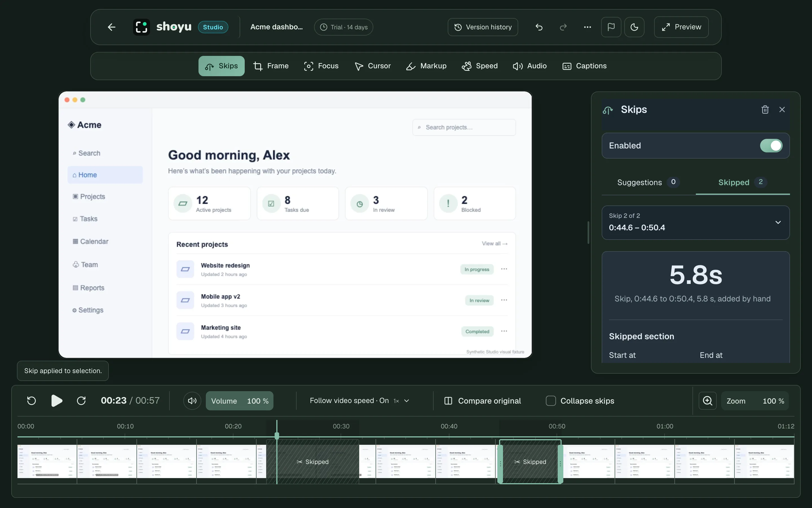Click the Preview button
Screen dimensions: 812x508
coord(681,27)
